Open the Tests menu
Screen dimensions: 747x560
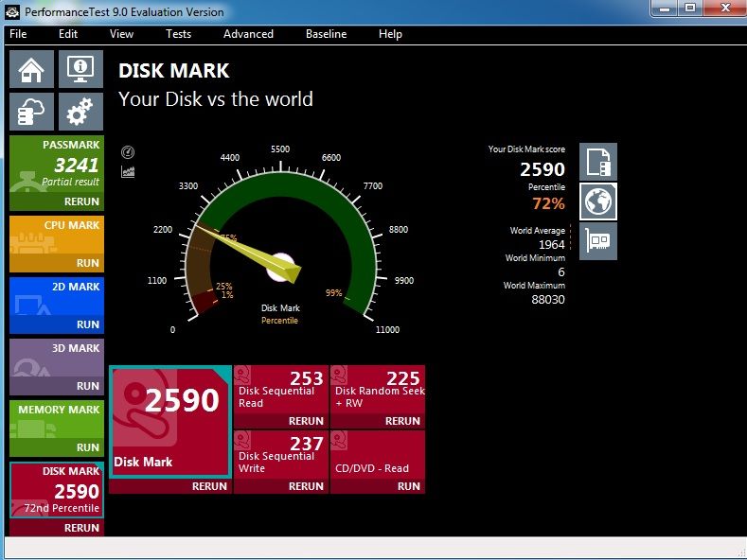[x=178, y=34]
